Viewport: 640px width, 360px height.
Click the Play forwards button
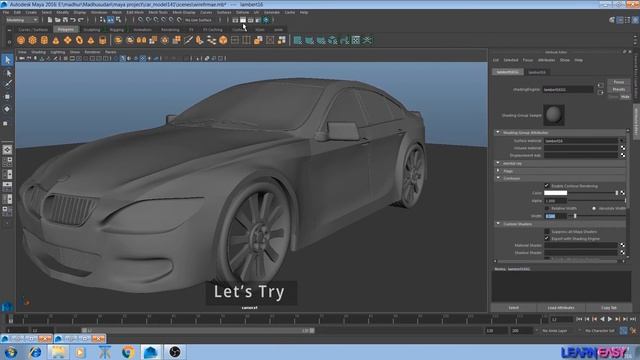pos(610,319)
